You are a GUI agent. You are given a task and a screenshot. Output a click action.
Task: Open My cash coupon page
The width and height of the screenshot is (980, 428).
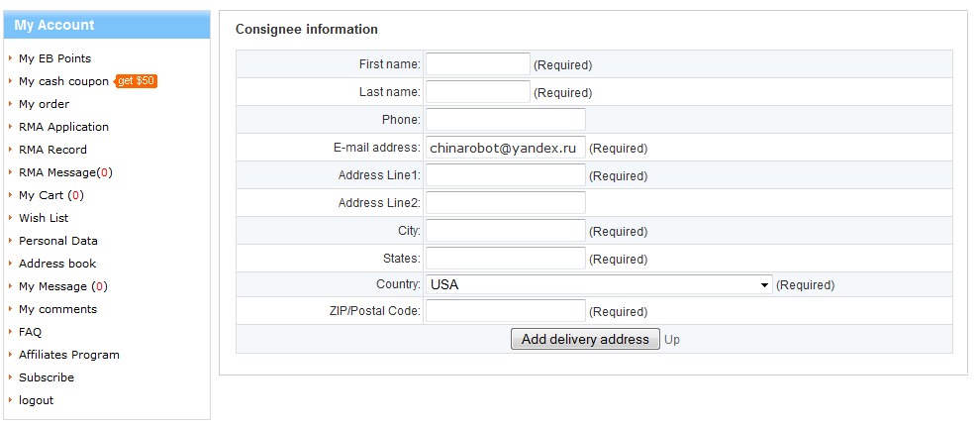coord(63,81)
